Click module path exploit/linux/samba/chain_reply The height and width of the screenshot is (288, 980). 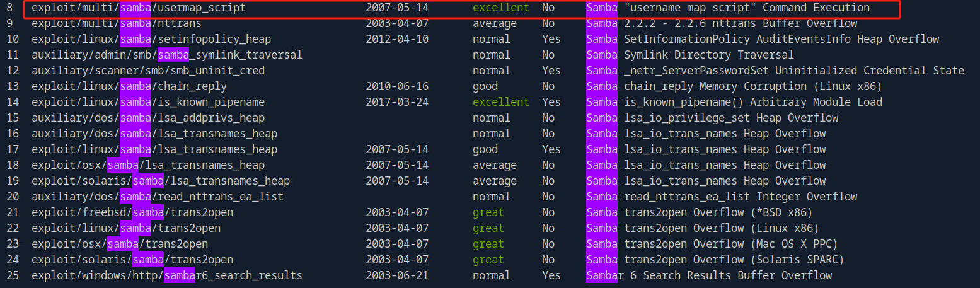tap(129, 87)
